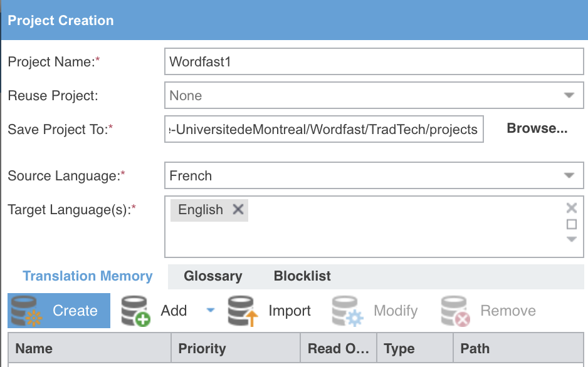
Task: Click the Create translation memory button
Action: [59, 311]
